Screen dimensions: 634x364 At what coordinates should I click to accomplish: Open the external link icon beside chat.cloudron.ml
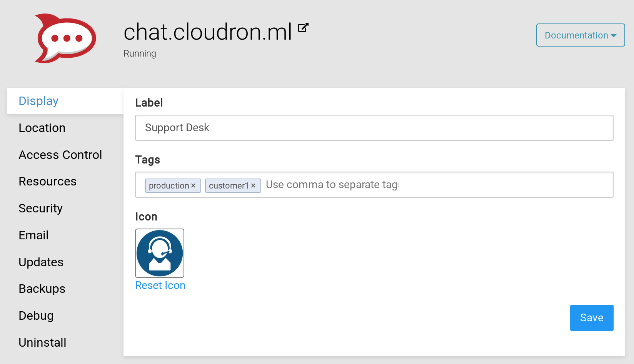(303, 28)
